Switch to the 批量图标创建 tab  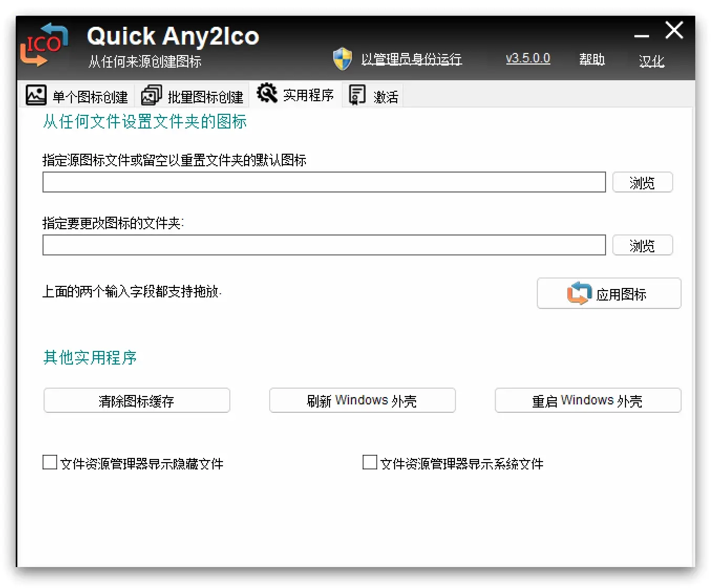coord(192,95)
